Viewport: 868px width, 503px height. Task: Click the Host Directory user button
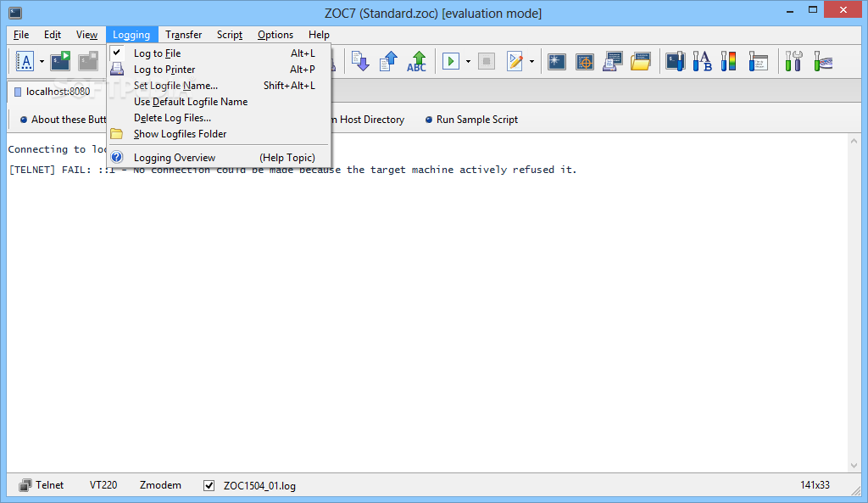coord(370,119)
